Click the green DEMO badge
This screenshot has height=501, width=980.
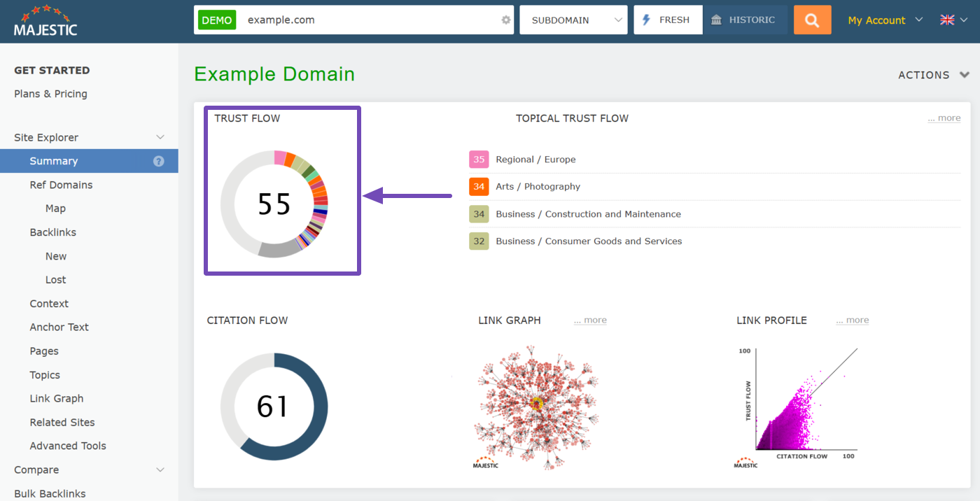[x=217, y=20]
